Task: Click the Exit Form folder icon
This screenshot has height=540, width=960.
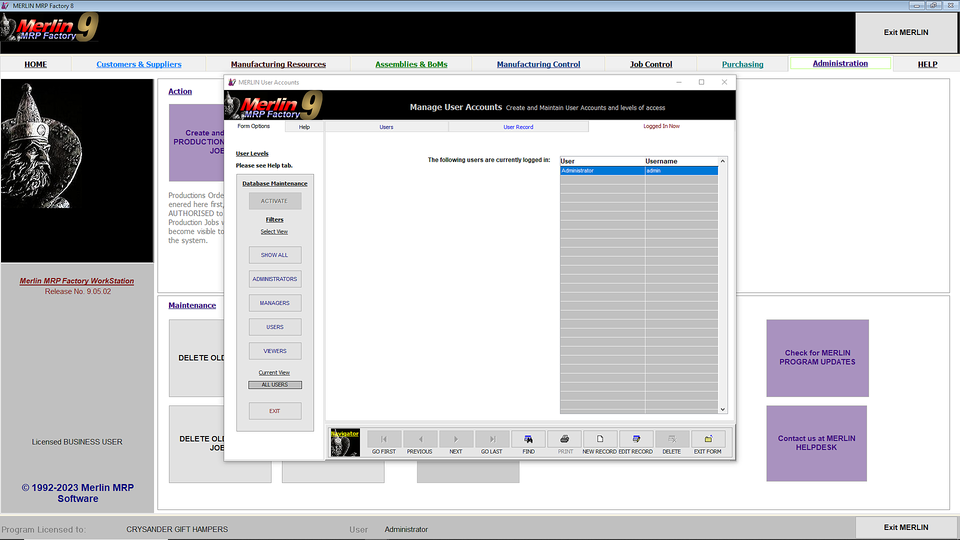Action: pyautogui.click(x=708, y=439)
